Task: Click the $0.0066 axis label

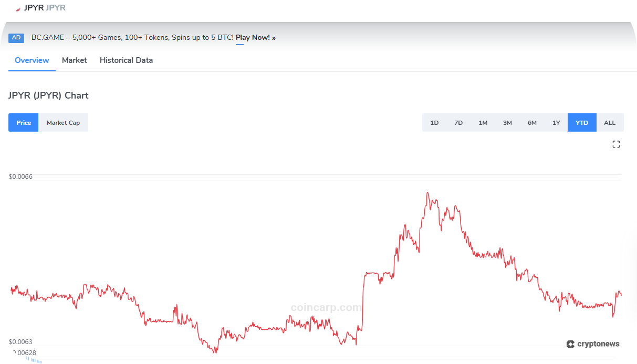Action: (20, 177)
